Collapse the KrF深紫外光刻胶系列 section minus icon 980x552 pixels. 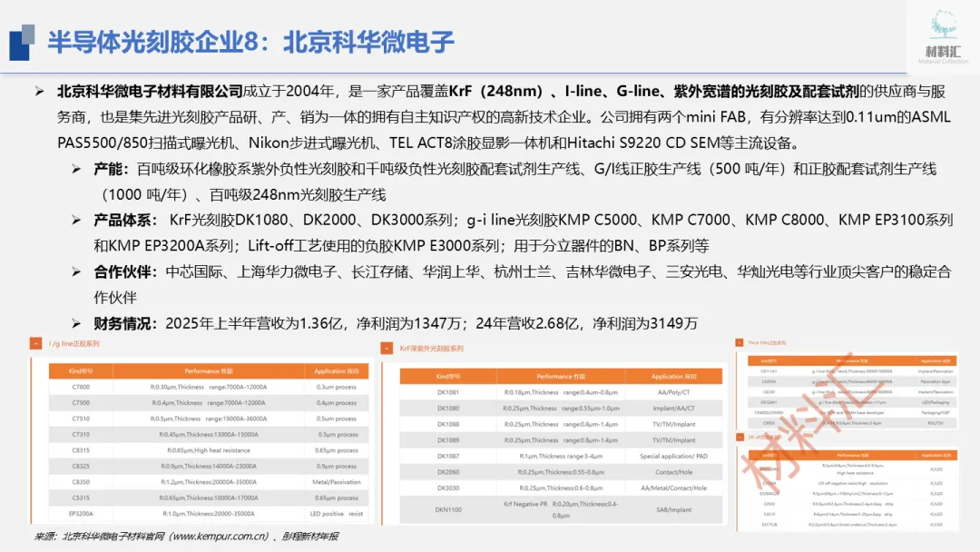[387, 349]
